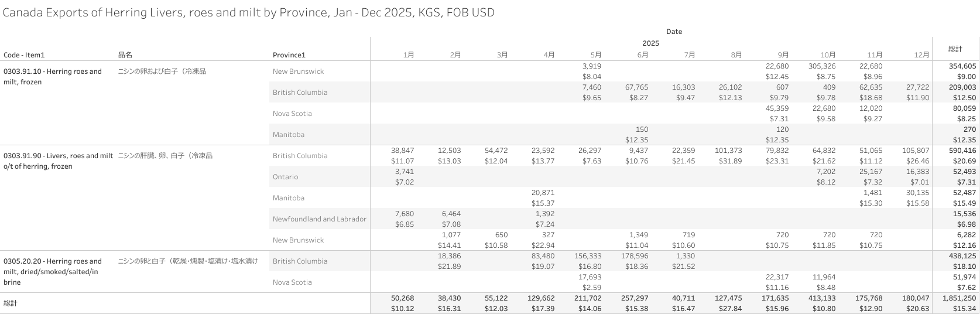Click the Date header label
Image resolution: width=980 pixels, height=314 pixels.
pos(674,32)
